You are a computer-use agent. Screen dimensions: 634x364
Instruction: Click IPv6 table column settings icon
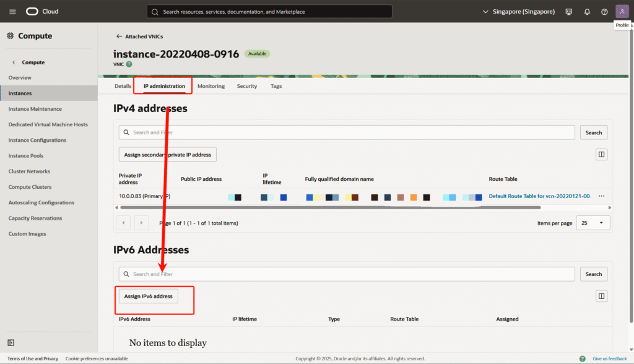tap(601, 297)
